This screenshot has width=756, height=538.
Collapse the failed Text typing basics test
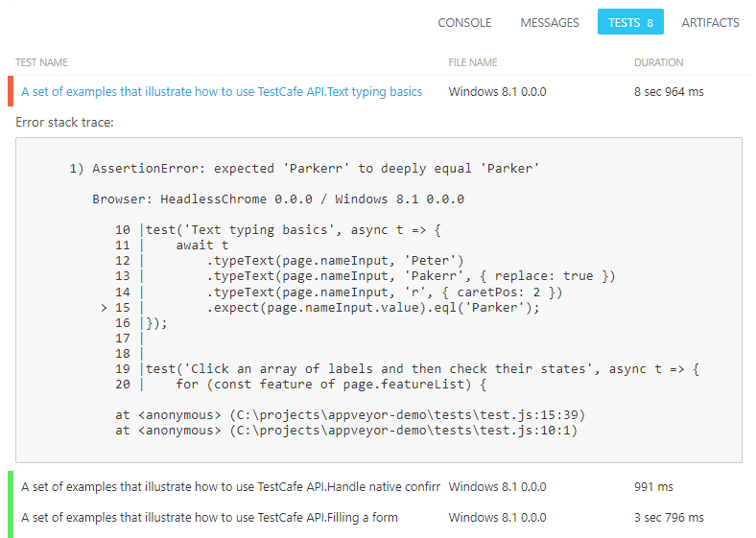click(x=222, y=92)
